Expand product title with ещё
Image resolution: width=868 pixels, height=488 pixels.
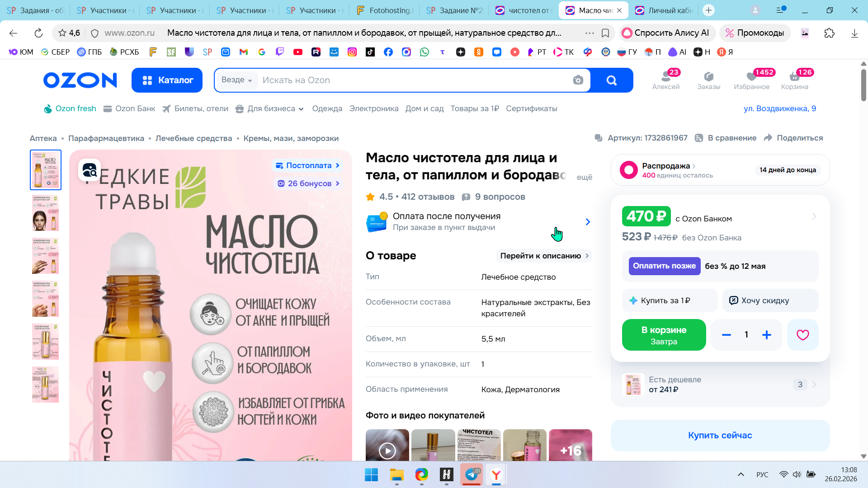coord(584,177)
